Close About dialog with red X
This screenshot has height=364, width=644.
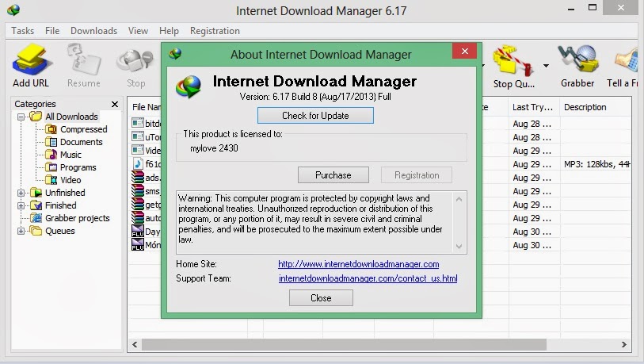[464, 51]
